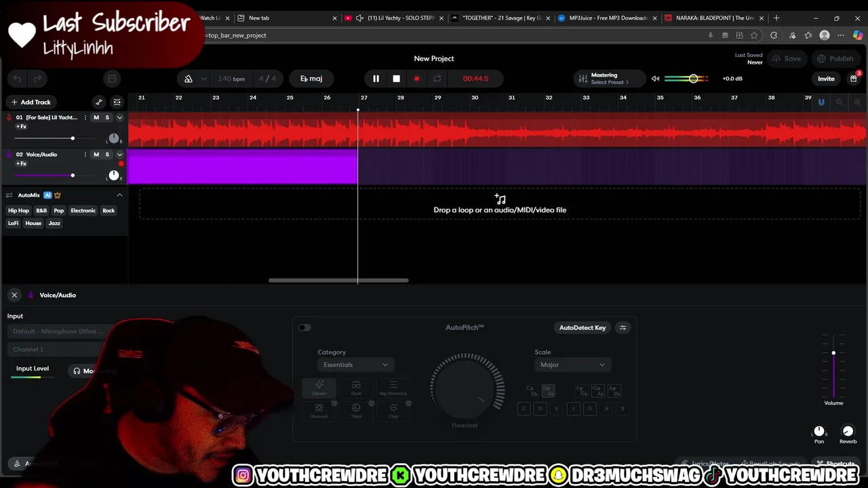Choose the Classic AutoPitch preset icon
868x488 pixels.
tap(319, 388)
